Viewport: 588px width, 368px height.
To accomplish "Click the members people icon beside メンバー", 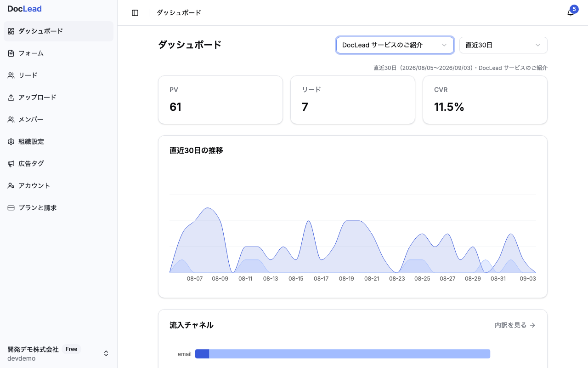I will tap(11, 120).
